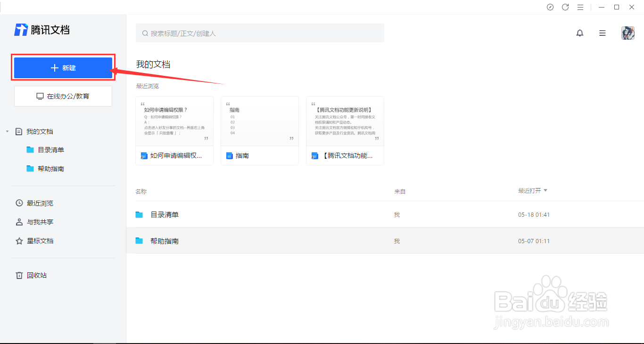Click folder icon of 帮助指南 list row
Viewport: 644px width, 344px height.
139,241
